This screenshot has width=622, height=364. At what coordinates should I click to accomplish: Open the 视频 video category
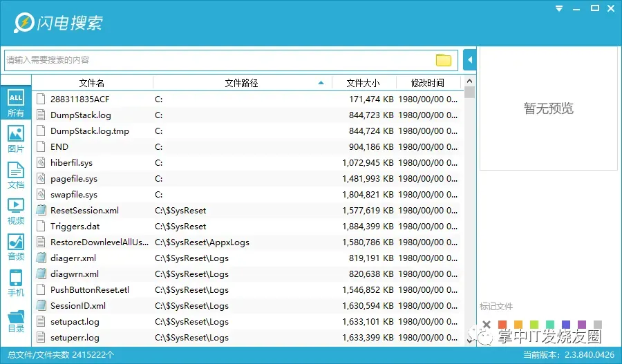point(15,211)
